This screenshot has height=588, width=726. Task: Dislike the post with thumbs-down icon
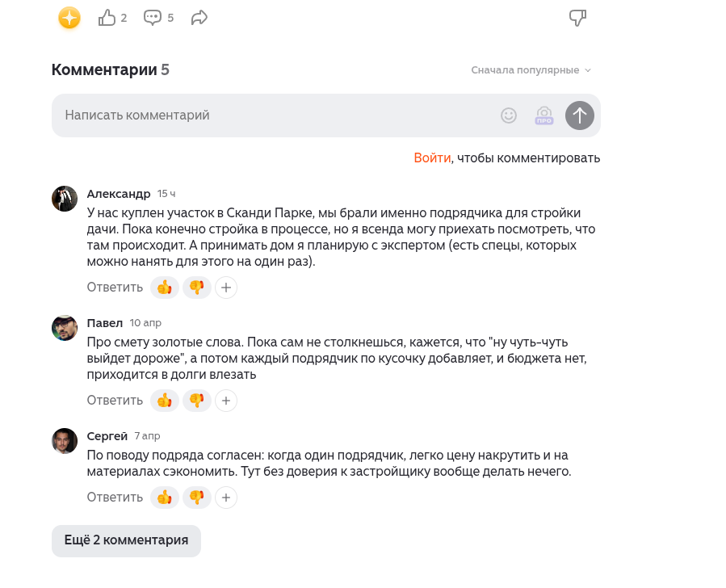coord(577,18)
